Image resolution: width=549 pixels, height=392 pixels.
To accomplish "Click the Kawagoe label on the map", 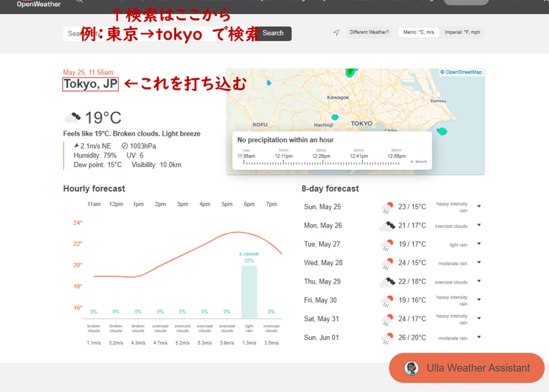I will tap(338, 97).
